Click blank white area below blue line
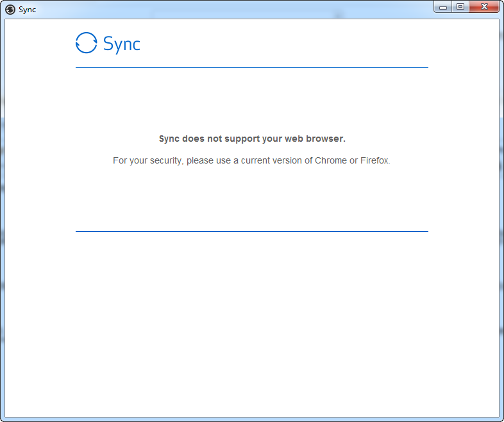Image resolution: width=504 pixels, height=422 pixels. tap(251, 321)
